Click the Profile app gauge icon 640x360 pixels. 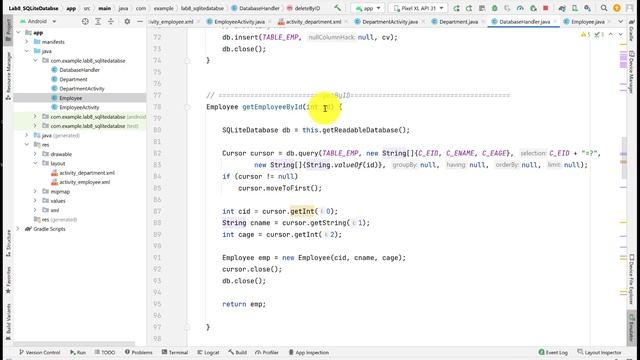(x=520, y=8)
